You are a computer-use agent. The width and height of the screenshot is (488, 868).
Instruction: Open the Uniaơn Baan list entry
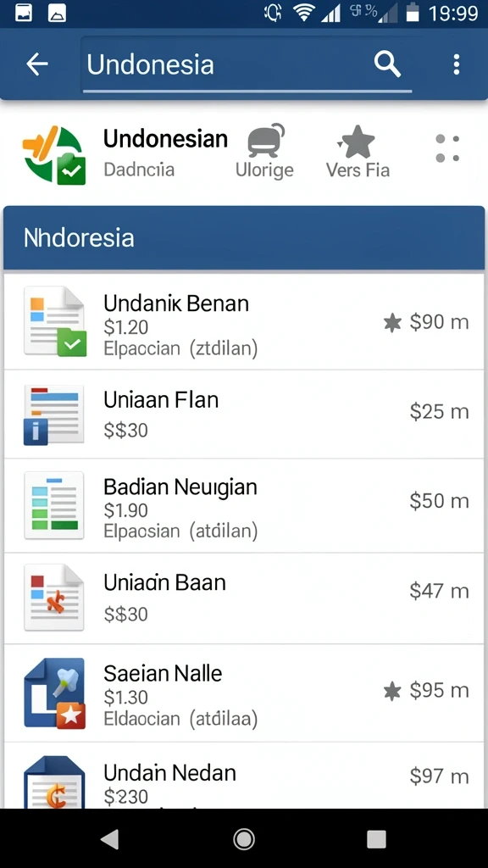[x=244, y=598]
